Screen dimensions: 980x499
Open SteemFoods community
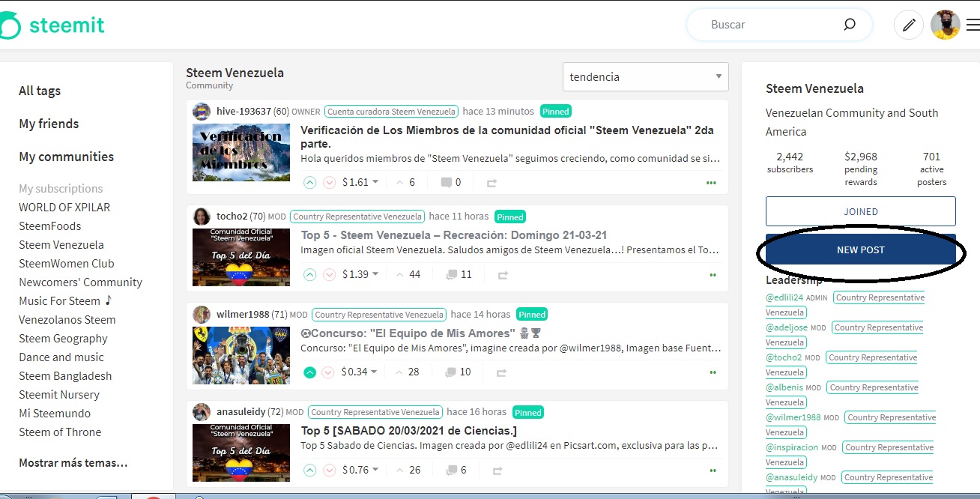[50, 226]
